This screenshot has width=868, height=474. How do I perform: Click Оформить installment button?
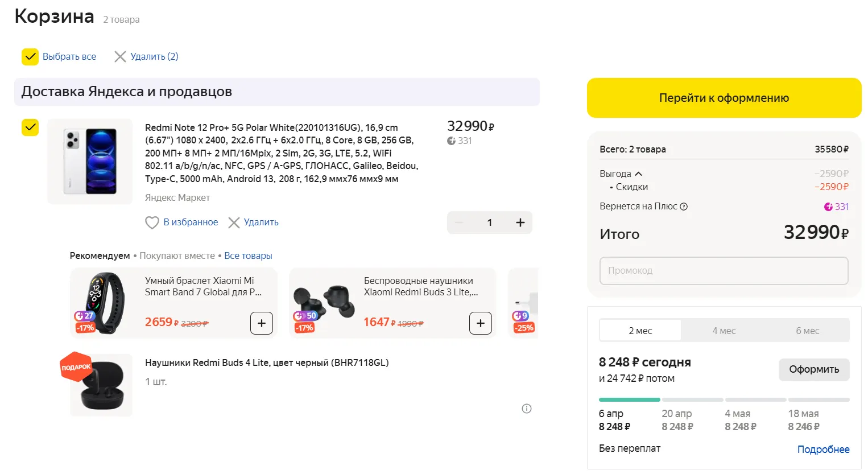click(813, 369)
